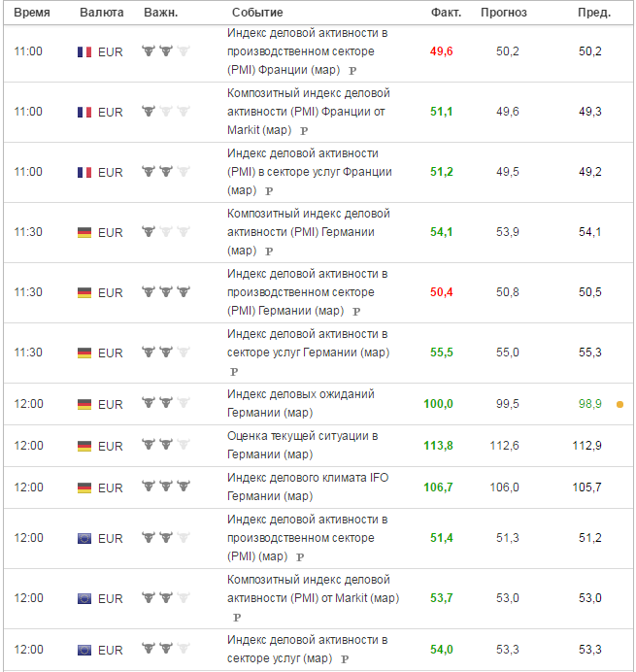Image resolution: width=636 pixels, height=672 pixels.
Task: Open French services PMI event link
Action: click(x=309, y=172)
